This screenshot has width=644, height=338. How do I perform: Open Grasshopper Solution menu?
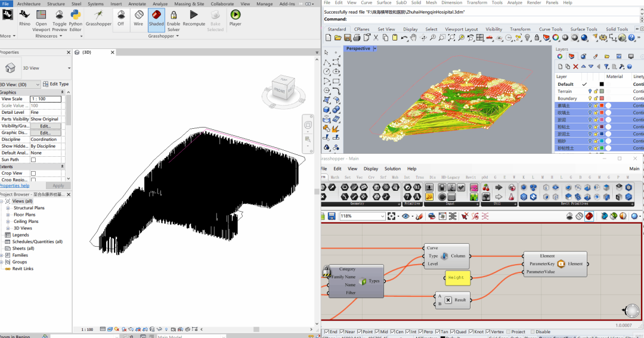pos(392,169)
